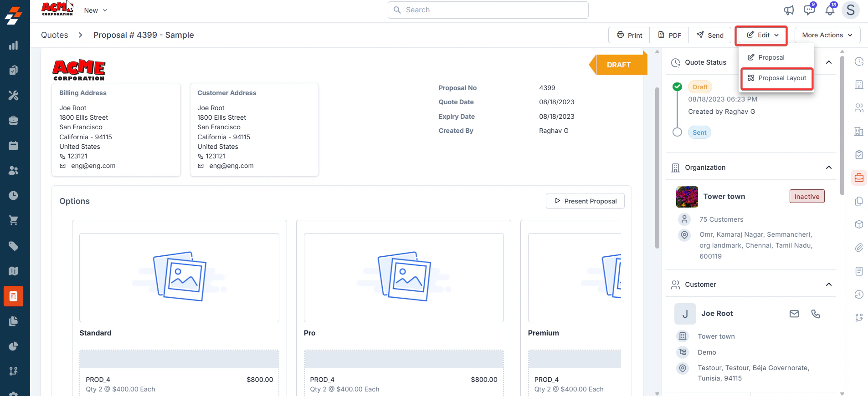
Task: Open the dashboard bar chart sidebar icon
Action: pyautogui.click(x=14, y=45)
